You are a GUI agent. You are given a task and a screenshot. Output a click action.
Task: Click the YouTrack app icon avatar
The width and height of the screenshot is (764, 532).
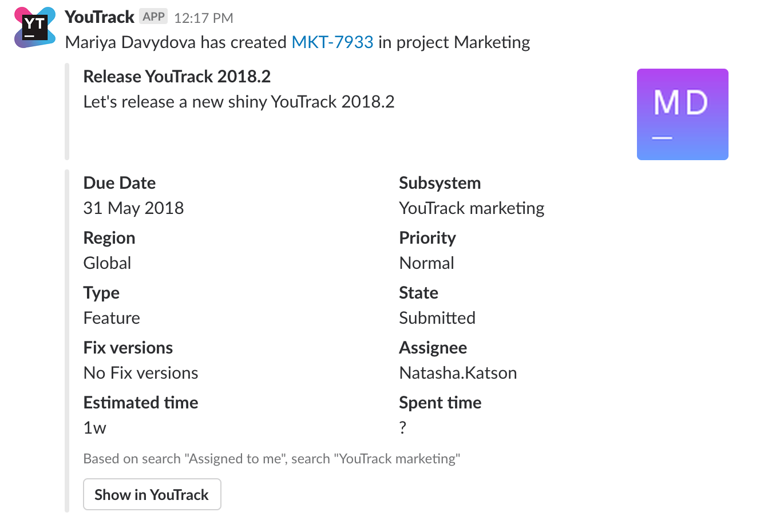[34, 27]
